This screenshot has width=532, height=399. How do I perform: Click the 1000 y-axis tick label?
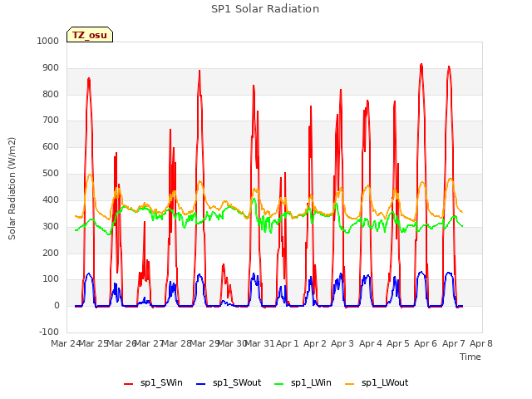click(48, 41)
